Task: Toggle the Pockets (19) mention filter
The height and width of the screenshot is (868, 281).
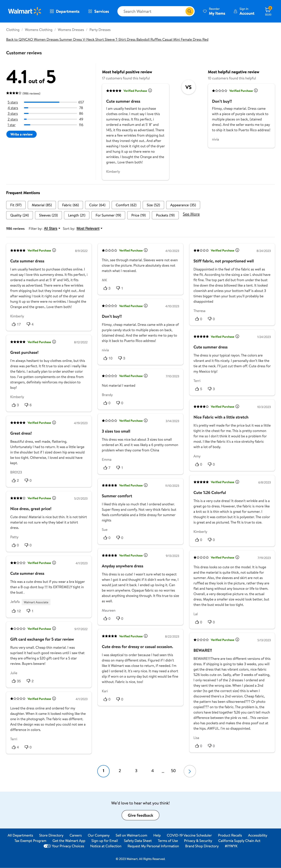Action: point(165,215)
